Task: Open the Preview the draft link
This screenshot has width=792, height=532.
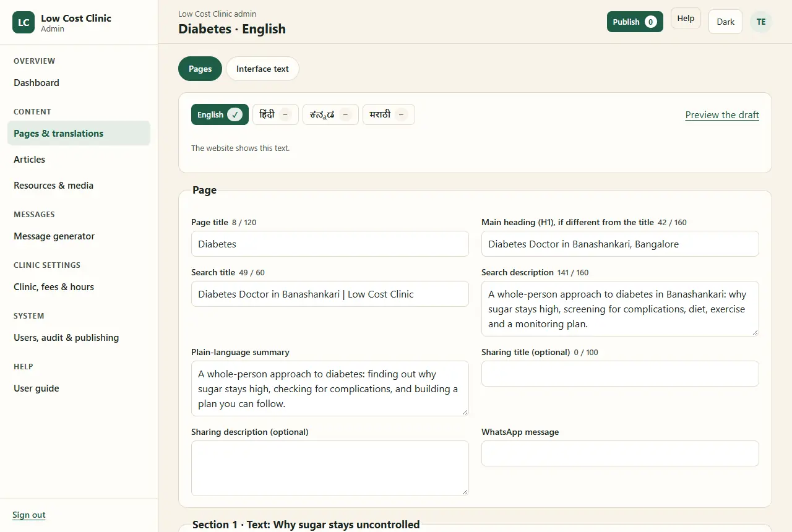Action: pos(722,114)
